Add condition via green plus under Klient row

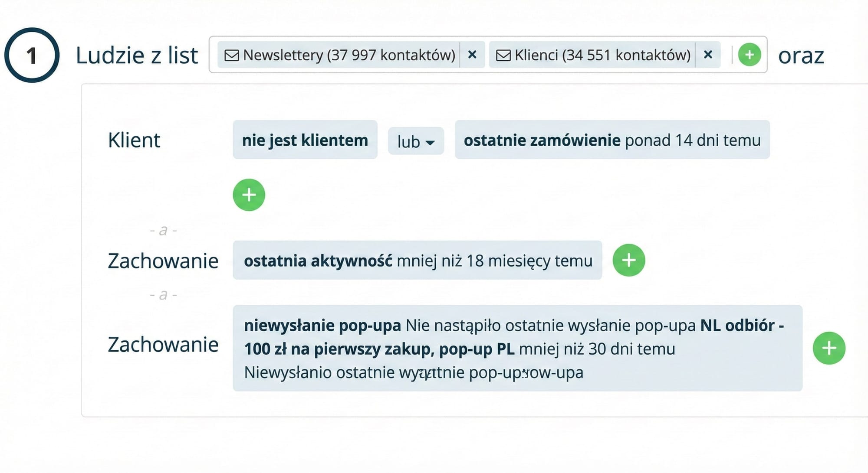coord(249,195)
